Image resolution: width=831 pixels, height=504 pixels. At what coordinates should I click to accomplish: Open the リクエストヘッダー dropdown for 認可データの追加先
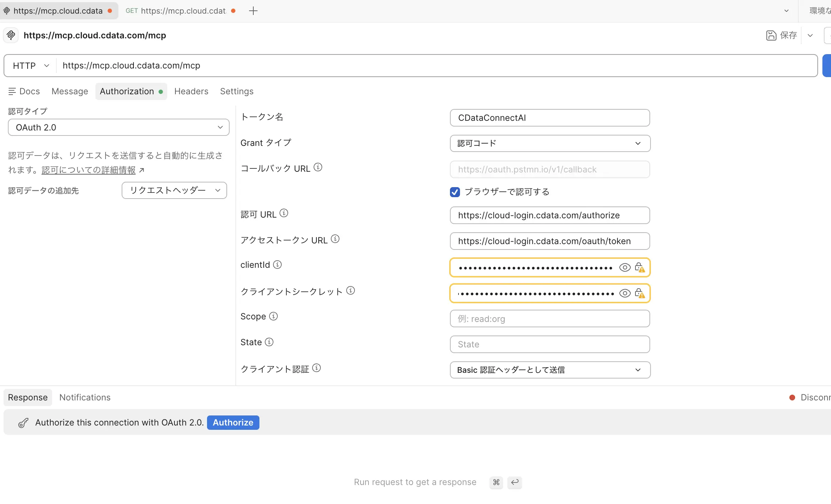(174, 190)
